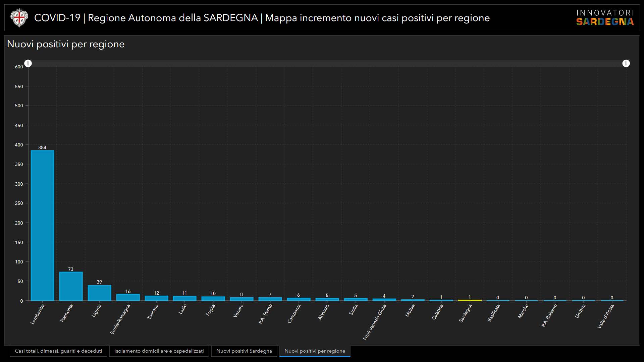Click the chart zoom scrollbar track
644x362 pixels.
pos(327,63)
